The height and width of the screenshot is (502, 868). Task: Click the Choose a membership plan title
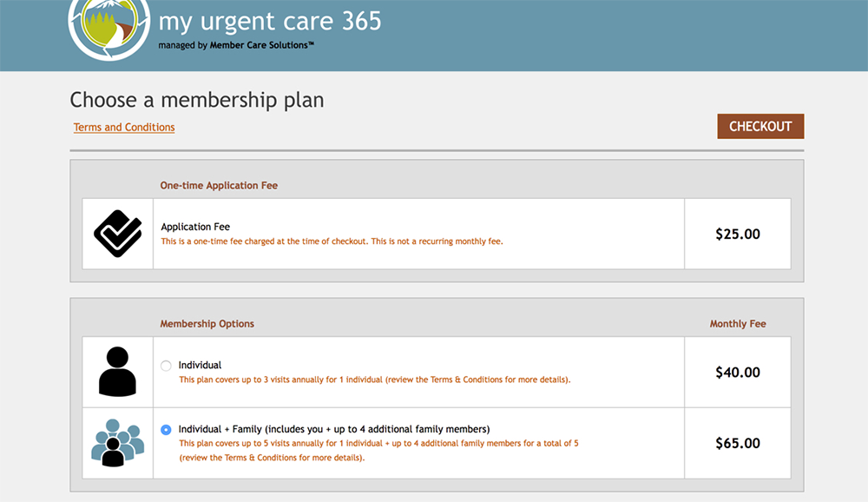[x=197, y=100]
